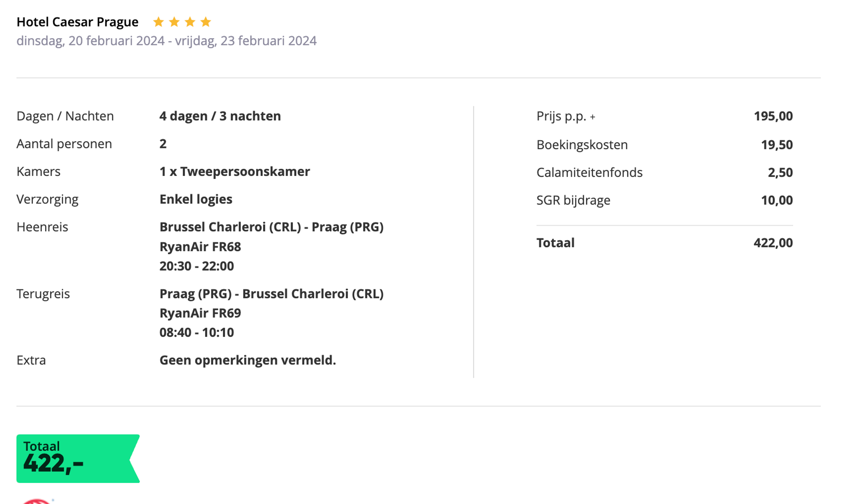Click the Totaal 422,00 amount in price summary
Viewport: 842px width, 504px height.
pyautogui.click(x=773, y=243)
